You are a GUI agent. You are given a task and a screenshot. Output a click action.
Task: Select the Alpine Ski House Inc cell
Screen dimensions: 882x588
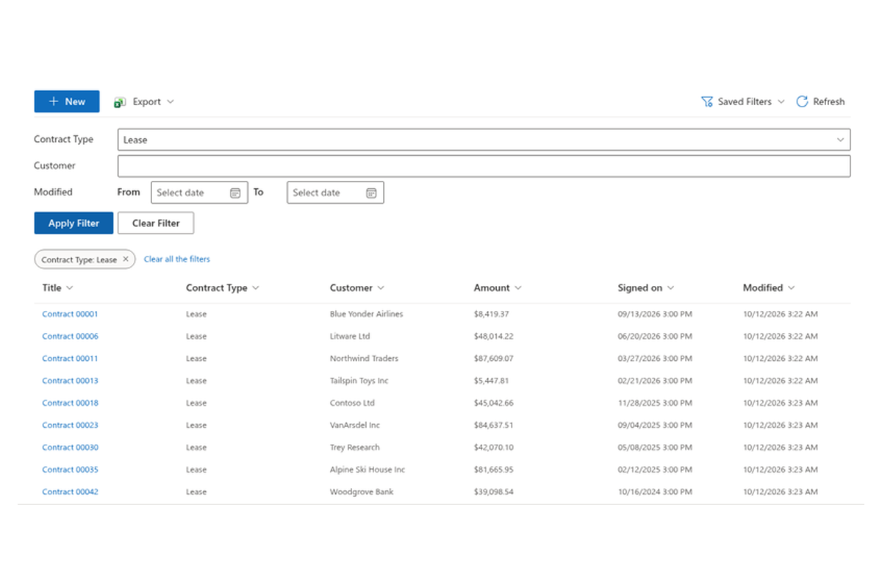[x=367, y=470]
